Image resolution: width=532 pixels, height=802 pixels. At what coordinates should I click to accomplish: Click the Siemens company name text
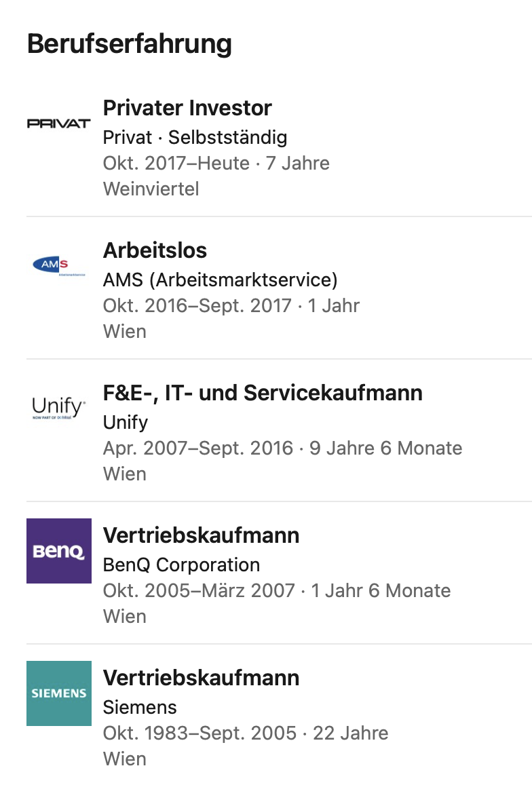[140, 708]
